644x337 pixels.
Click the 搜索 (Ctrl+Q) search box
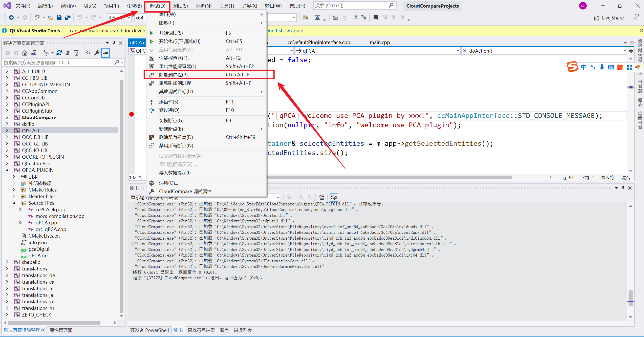354,6
